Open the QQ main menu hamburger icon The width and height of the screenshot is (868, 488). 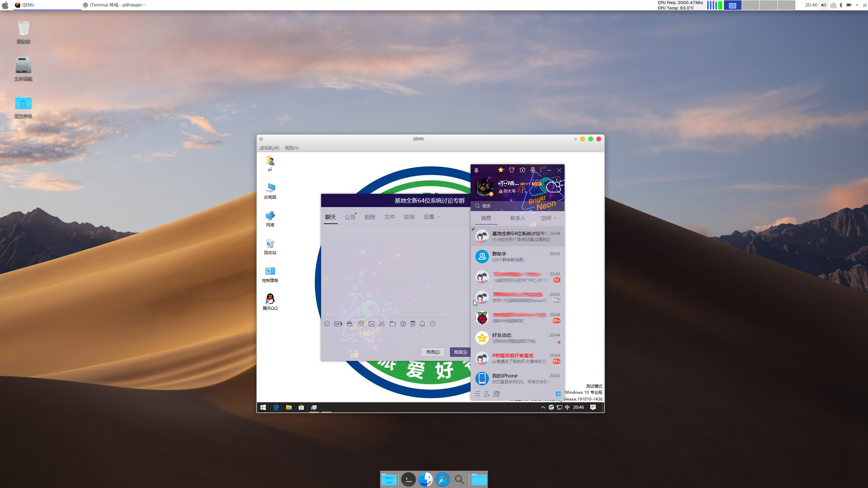[x=477, y=394]
